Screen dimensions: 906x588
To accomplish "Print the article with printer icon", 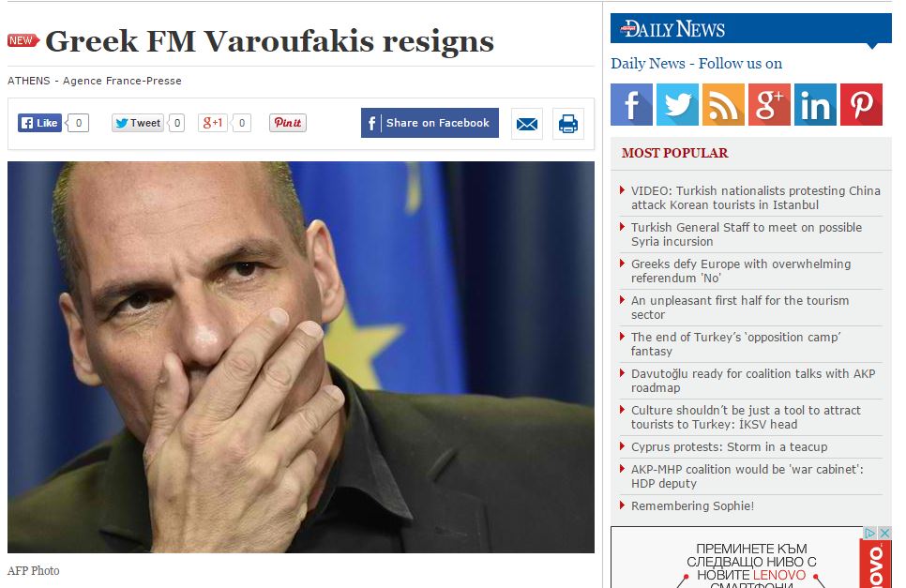I will pos(568,124).
